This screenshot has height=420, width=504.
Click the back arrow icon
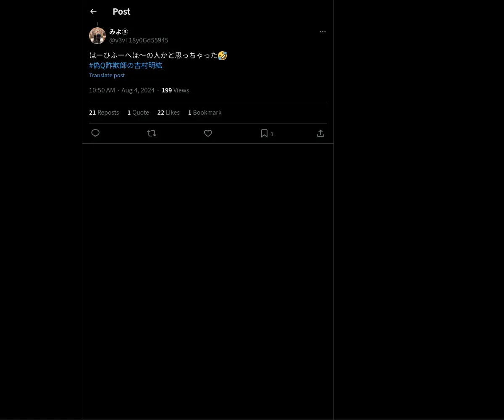tap(93, 11)
